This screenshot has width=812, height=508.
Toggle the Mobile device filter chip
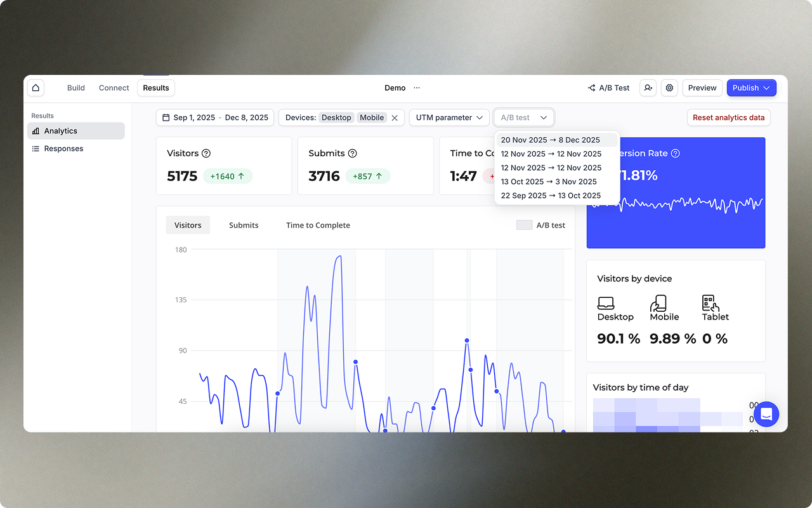[x=372, y=117]
